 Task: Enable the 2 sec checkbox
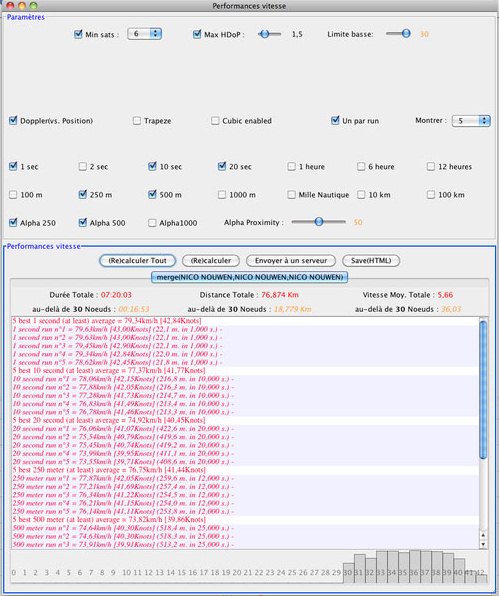[82, 166]
